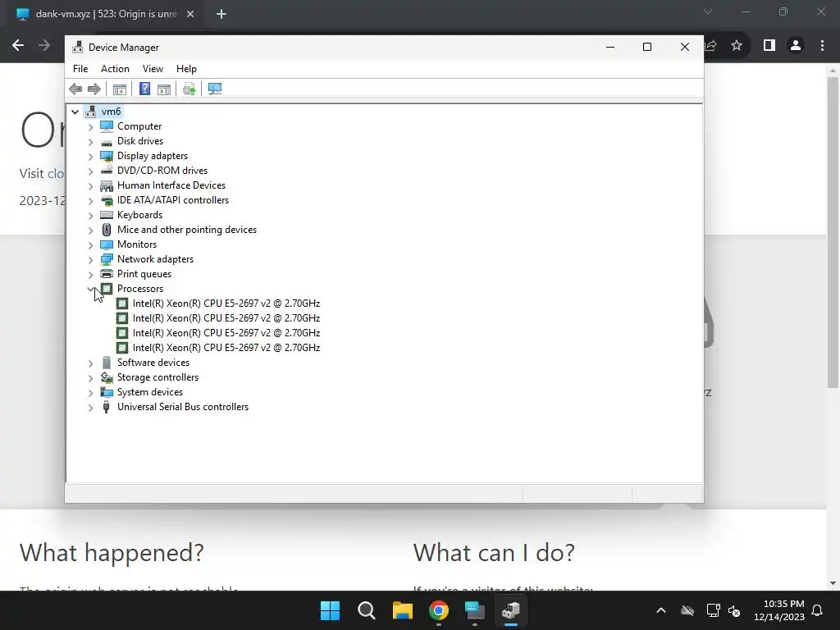840x630 pixels.
Task: Switch to Chrome in the taskbar
Action: click(439, 610)
